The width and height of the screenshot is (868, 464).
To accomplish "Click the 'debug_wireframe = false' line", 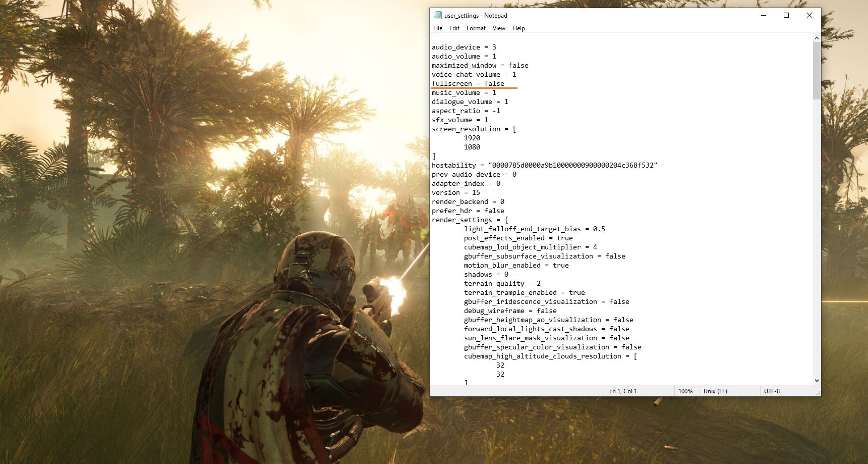I will tap(510, 311).
